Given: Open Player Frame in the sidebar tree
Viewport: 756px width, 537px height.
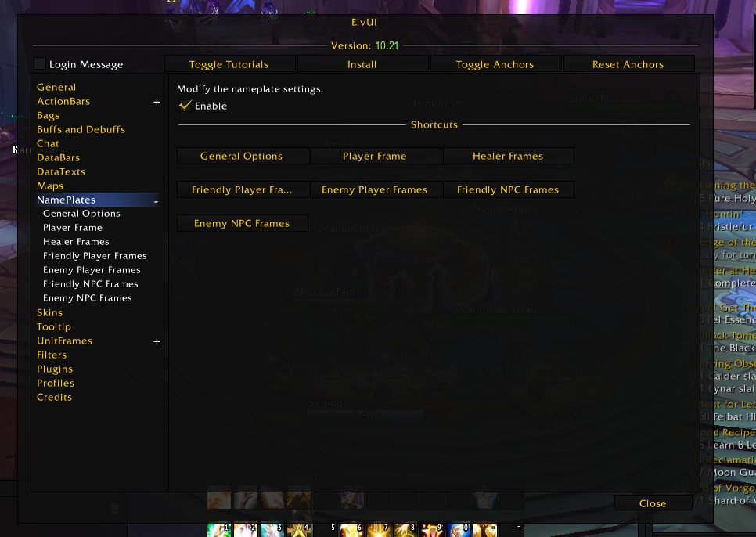Looking at the screenshot, I should click(72, 228).
